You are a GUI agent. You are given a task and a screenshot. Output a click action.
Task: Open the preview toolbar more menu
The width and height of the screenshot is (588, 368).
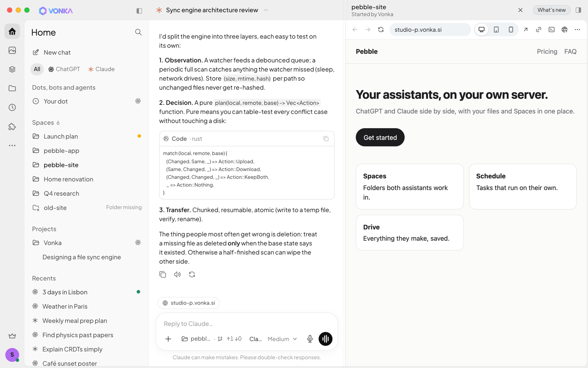click(x=578, y=30)
